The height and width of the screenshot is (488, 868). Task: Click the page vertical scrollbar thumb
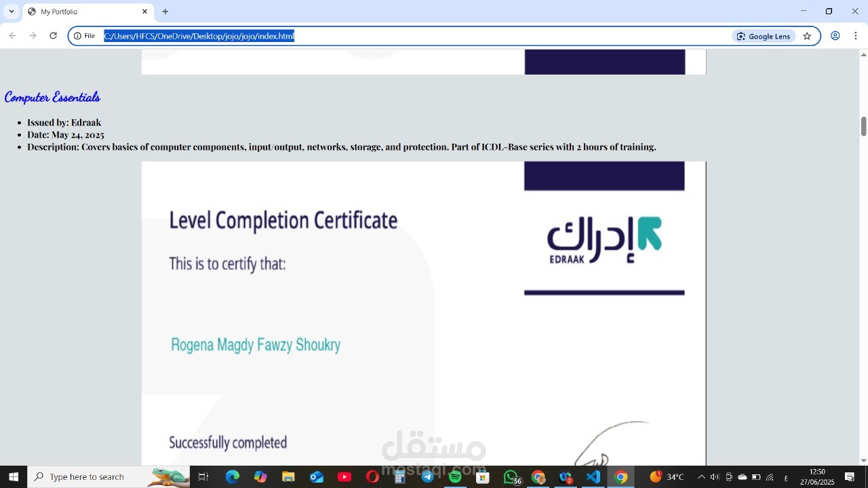tap(864, 126)
